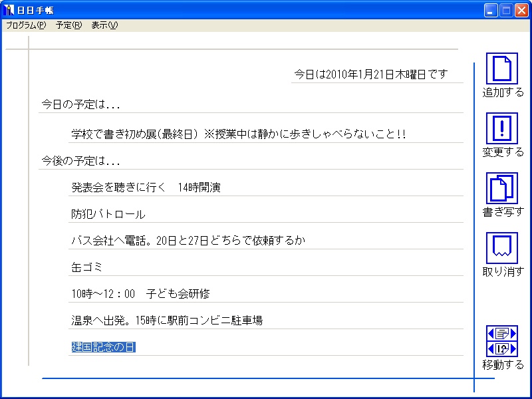Select the バス会社へ電話 schedule entry
The height and width of the screenshot is (399, 532).
(x=186, y=240)
